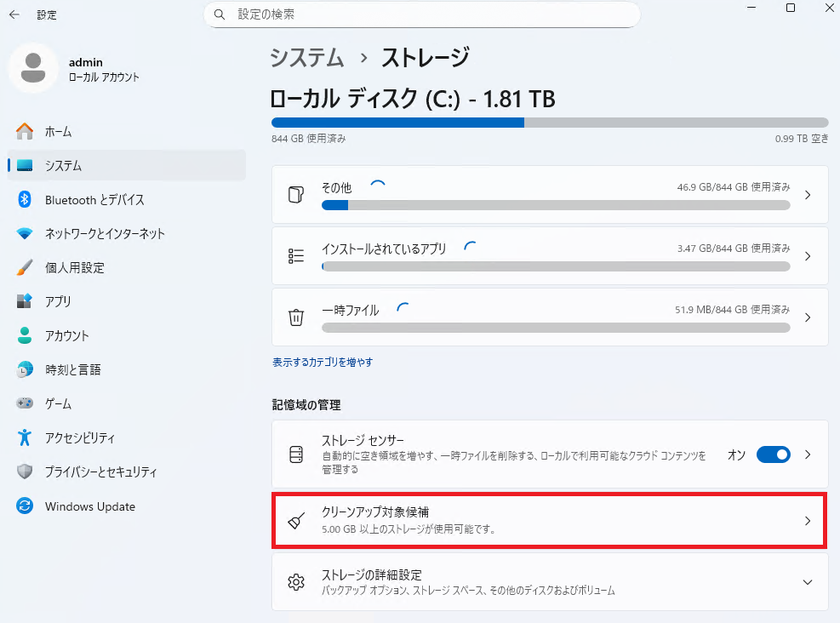Viewport: 840px width, 623px height.
Task: Click the アクセシビリティ person icon
Action: click(25, 437)
